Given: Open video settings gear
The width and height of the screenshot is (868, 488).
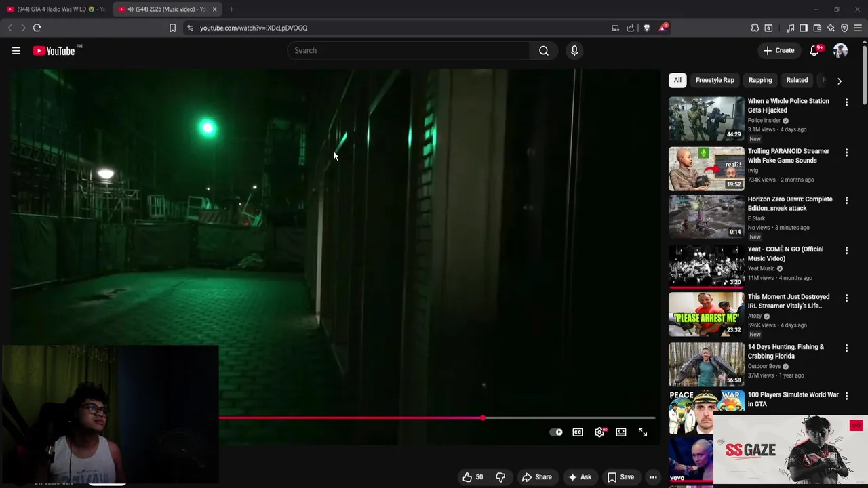Looking at the screenshot, I should tap(599, 432).
